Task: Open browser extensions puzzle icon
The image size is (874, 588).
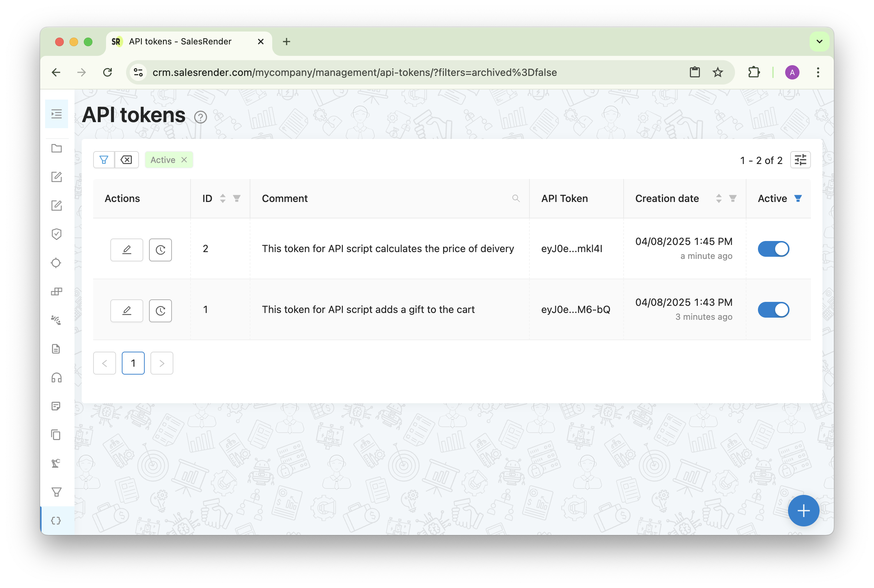Action: (754, 72)
